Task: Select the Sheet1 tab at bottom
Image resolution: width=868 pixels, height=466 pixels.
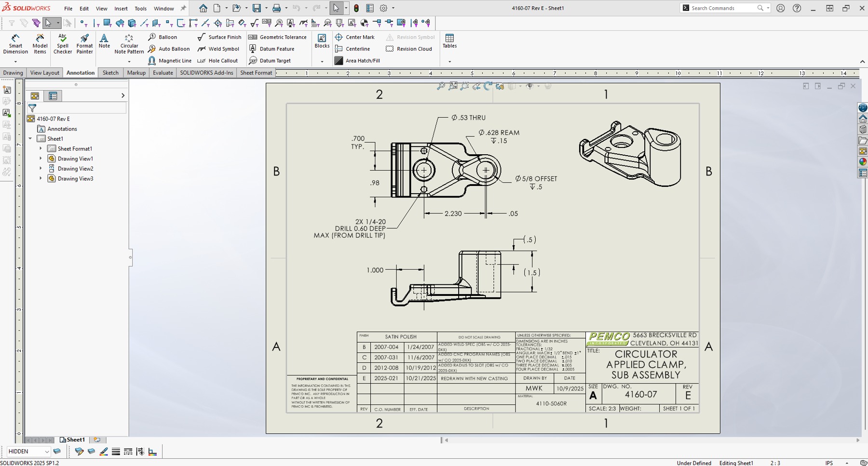Action: coord(72,439)
